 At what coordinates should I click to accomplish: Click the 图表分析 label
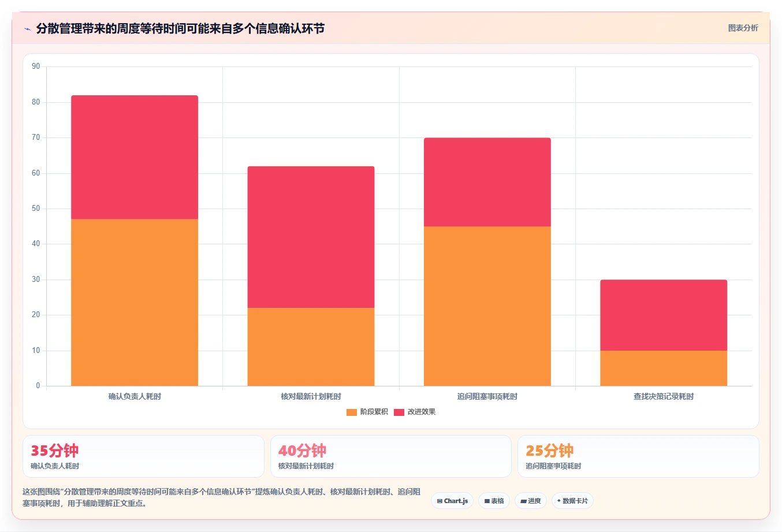click(x=743, y=28)
